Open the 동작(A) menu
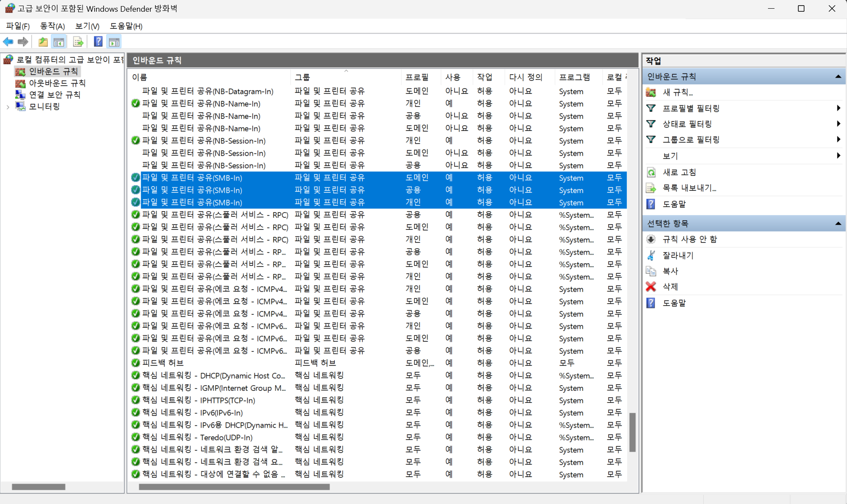Image resolution: width=847 pixels, height=504 pixels. pyautogui.click(x=52, y=26)
